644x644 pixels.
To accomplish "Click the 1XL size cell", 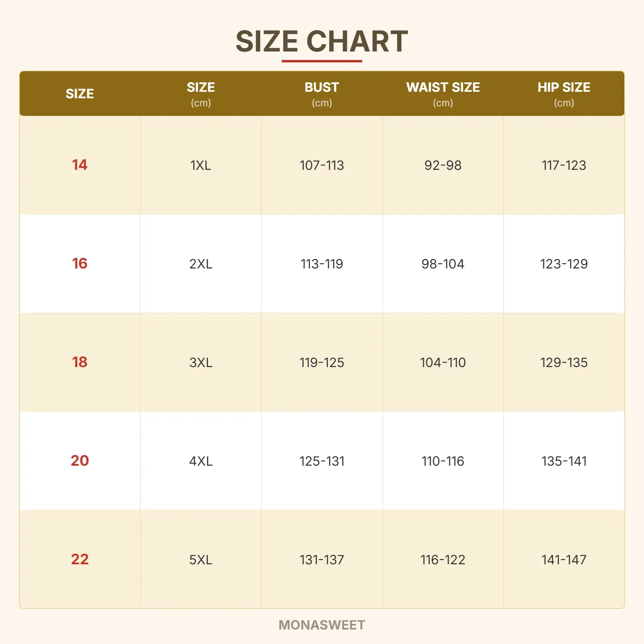I will click(201, 165).
